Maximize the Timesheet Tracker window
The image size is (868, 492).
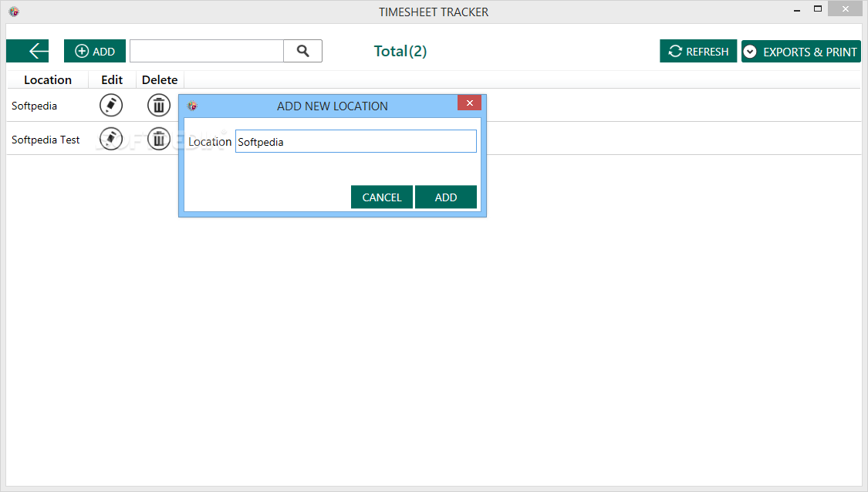click(x=818, y=8)
